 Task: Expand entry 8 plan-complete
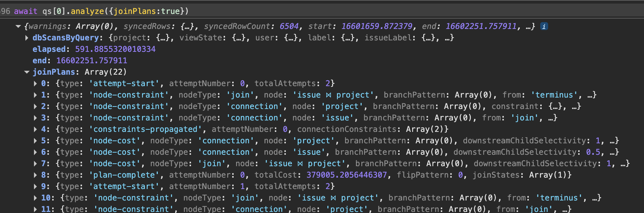(35, 175)
